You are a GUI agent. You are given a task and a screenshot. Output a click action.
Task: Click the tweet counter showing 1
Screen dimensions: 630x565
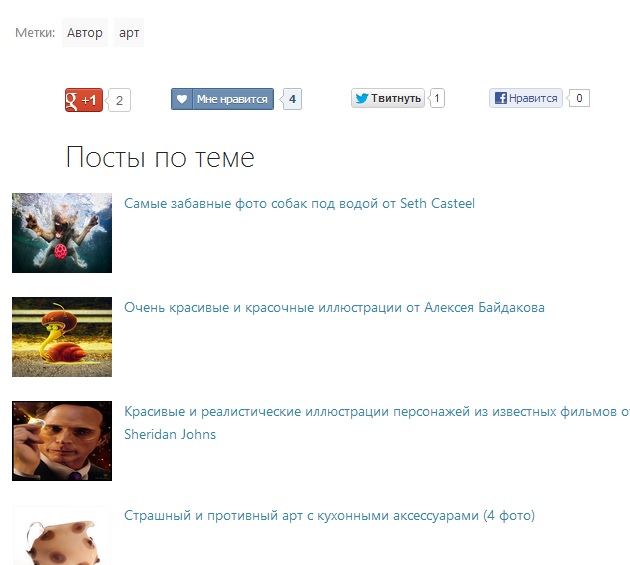(438, 98)
